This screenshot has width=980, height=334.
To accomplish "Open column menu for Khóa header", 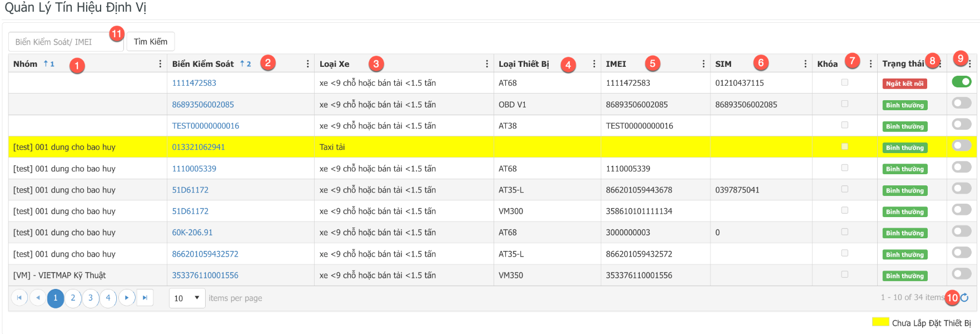I will (870, 64).
